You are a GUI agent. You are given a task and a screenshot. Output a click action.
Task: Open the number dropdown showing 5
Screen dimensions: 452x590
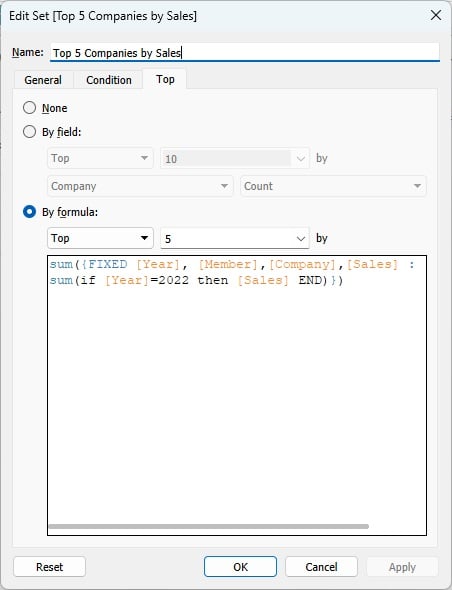pyautogui.click(x=235, y=238)
